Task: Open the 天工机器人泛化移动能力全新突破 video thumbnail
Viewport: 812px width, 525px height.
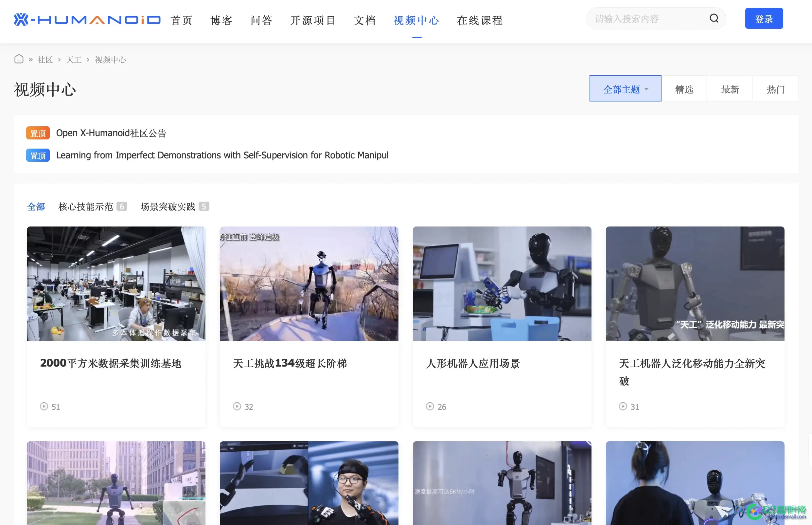Action: point(694,284)
